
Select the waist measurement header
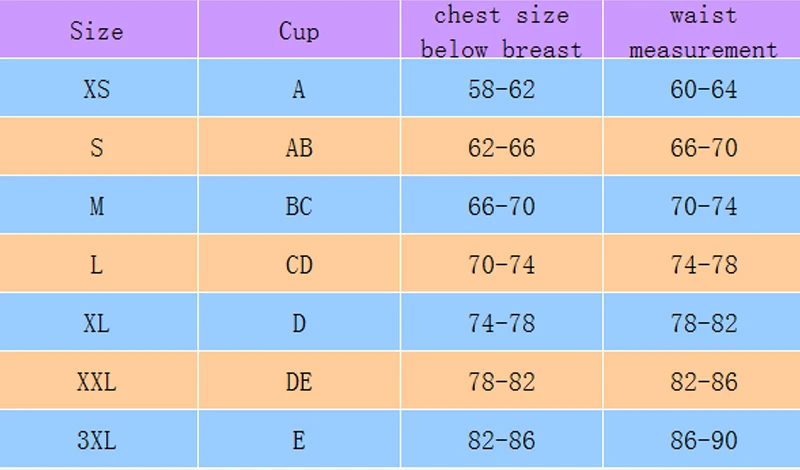(702, 29)
